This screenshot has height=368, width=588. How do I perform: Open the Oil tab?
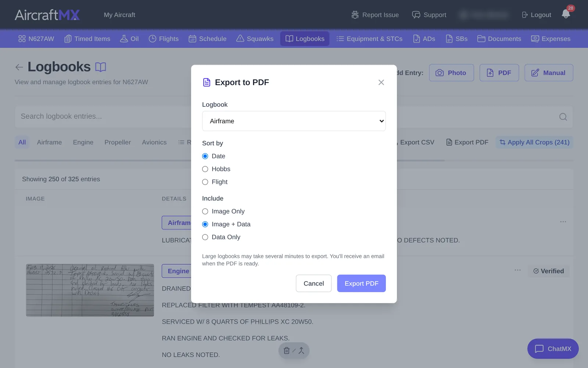[x=129, y=39]
